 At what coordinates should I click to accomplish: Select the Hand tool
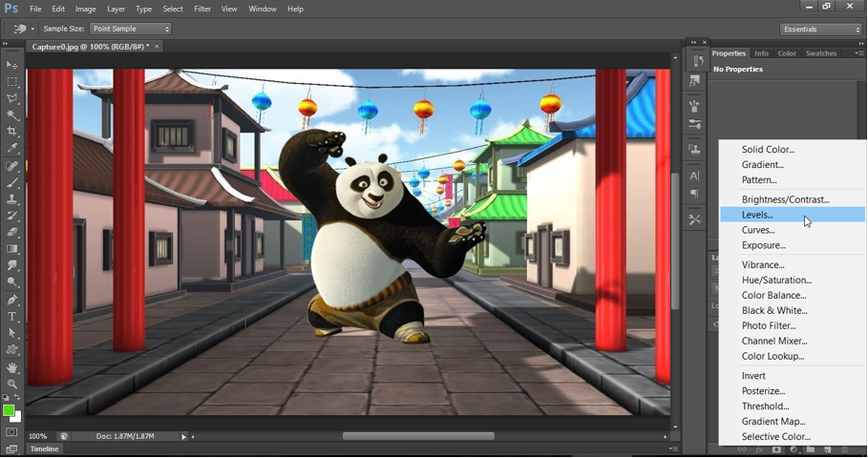[x=11, y=367]
